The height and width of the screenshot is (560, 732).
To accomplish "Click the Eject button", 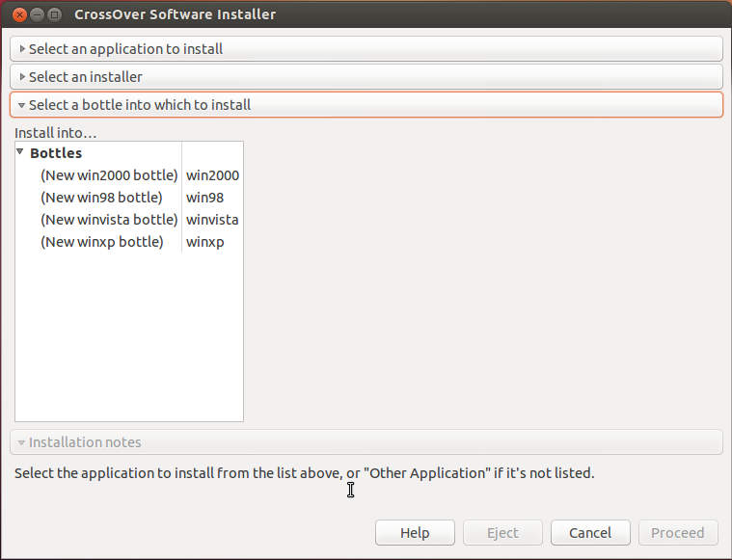I will coord(502,532).
